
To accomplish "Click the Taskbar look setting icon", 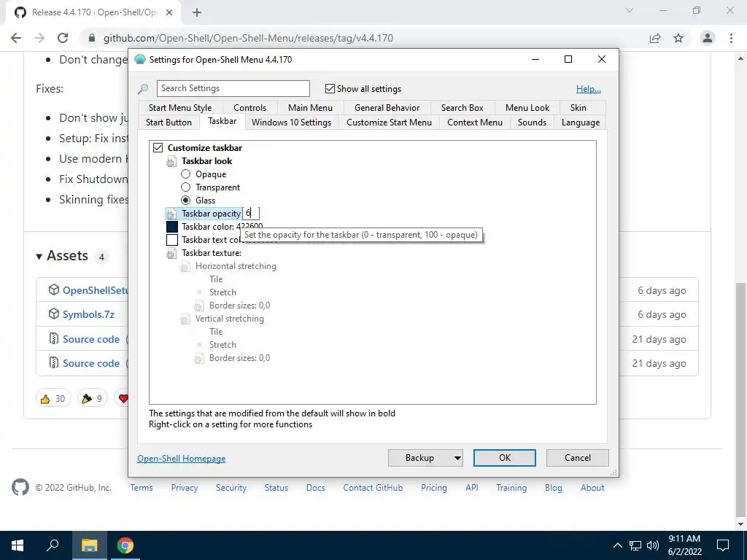I will pyautogui.click(x=171, y=161).
